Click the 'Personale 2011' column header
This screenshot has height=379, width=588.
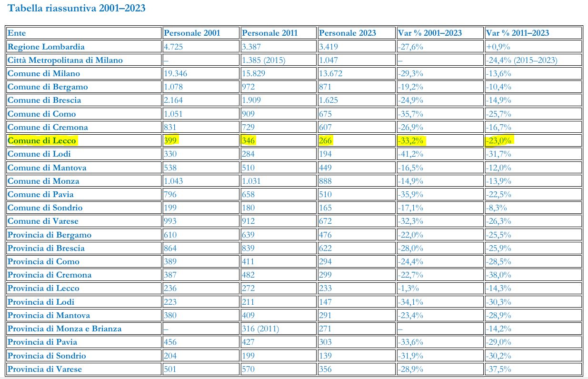[269, 33]
